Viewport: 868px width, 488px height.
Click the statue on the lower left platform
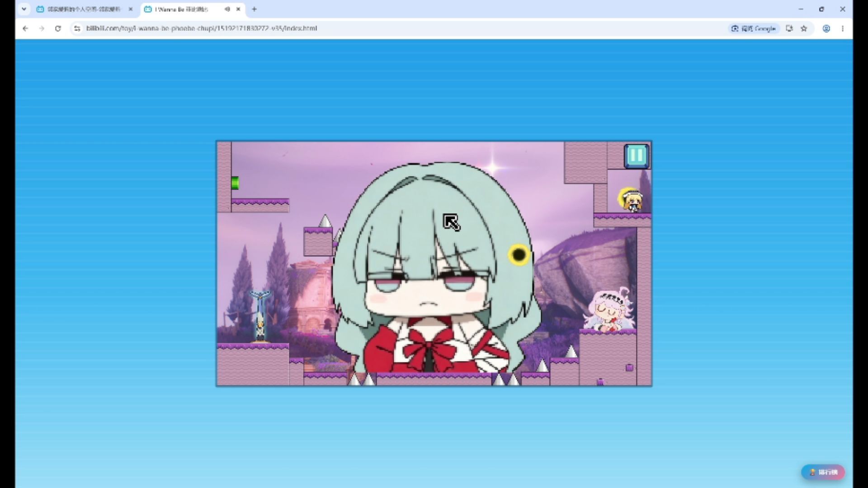tap(260, 316)
